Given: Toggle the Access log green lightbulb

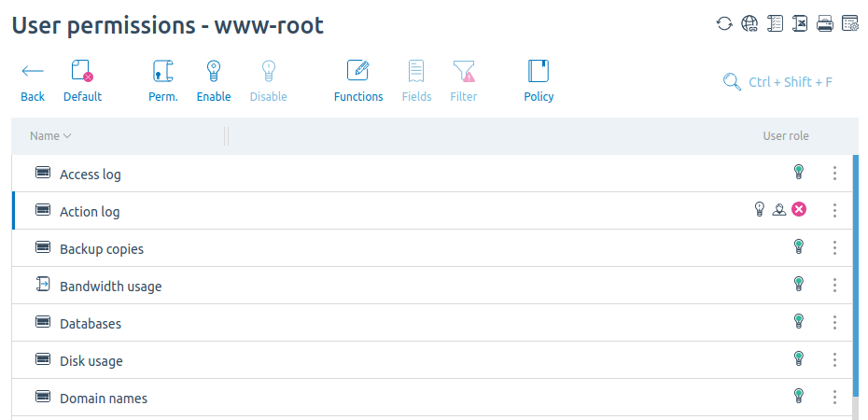Looking at the screenshot, I should pyautogui.click(x=798, y=172).
